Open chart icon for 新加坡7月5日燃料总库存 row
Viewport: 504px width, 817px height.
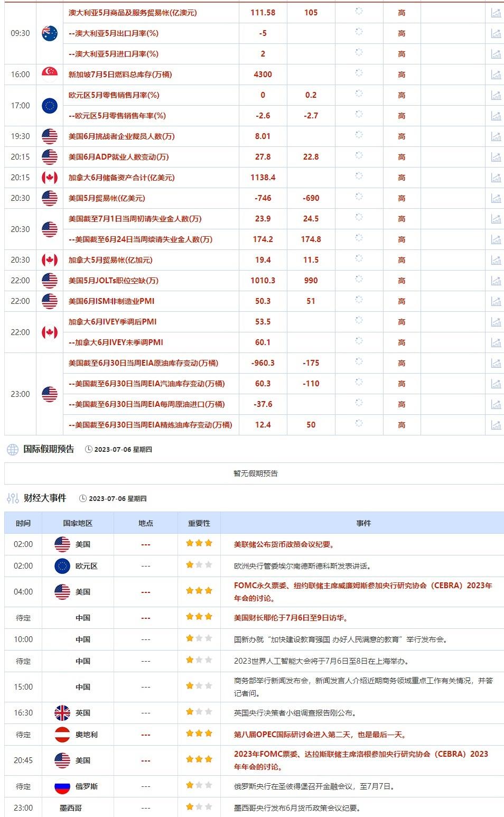496,75
